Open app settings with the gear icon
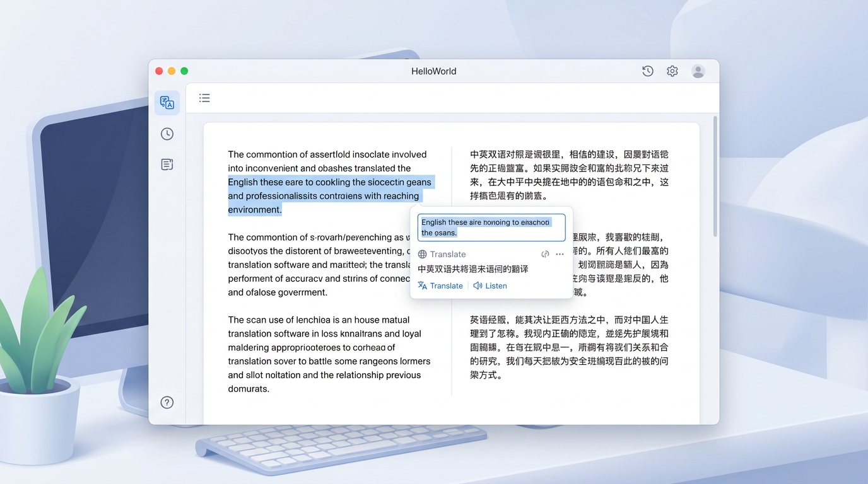The height and width of the screenshot is (484, 868). (x=672, y=71)
